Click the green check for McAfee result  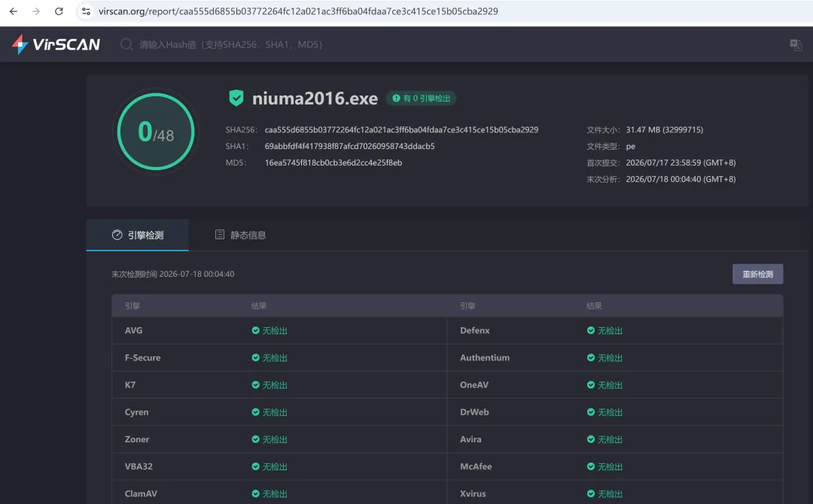(x=591, y=466)
